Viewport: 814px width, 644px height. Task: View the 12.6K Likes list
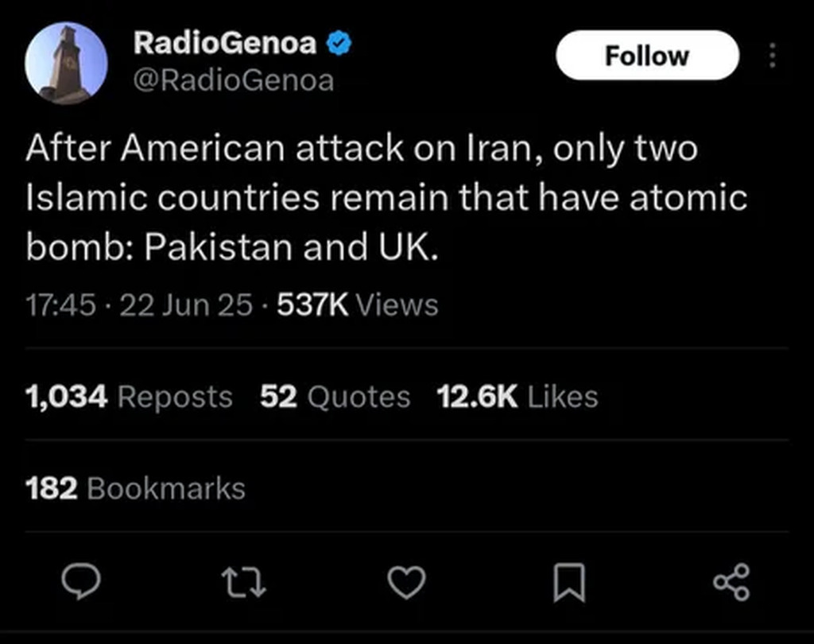tap(517, 397)
